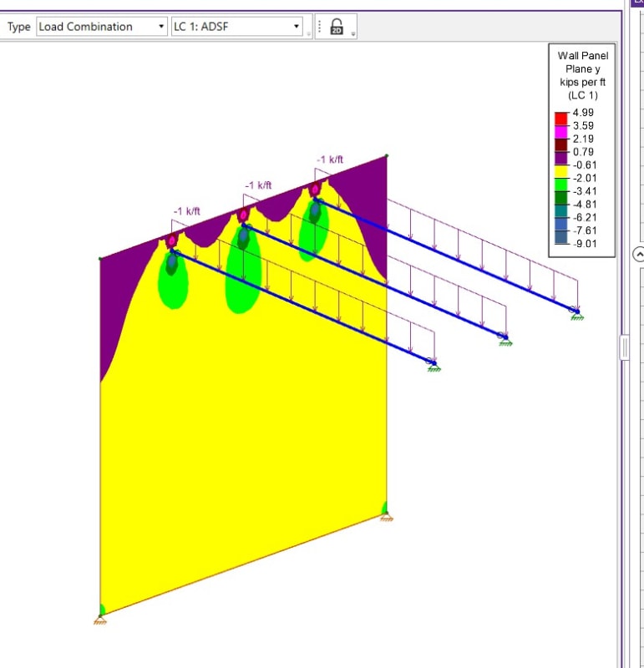Collapse the right side panel chevron button

pos(638,255)
